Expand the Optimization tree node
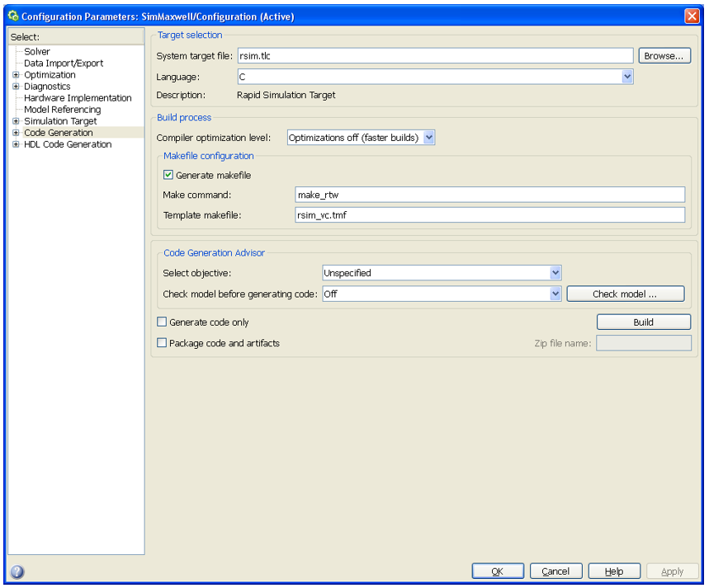The height and width of the screenshot is (588, 709). click(x=16, y=74)
